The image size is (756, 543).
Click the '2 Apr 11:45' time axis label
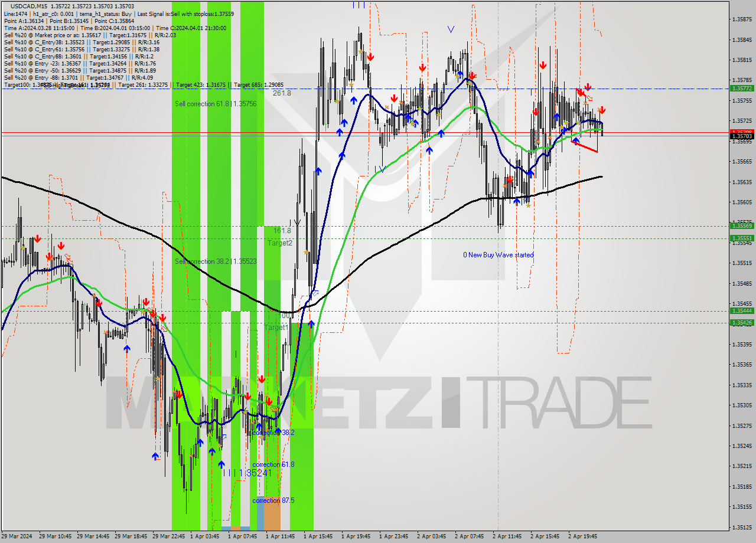[507, 537]
